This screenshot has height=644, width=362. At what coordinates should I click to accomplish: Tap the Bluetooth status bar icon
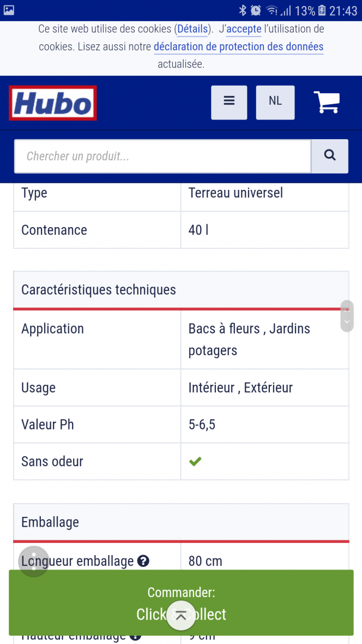(x=243, y=10)
